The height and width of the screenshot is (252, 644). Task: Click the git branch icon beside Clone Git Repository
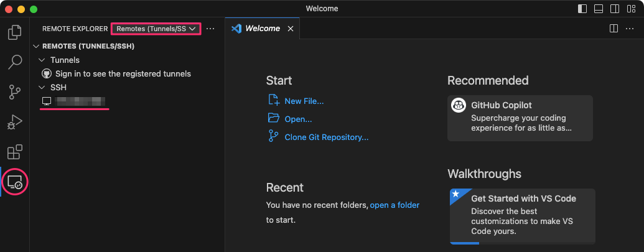(x=273, y=136)
